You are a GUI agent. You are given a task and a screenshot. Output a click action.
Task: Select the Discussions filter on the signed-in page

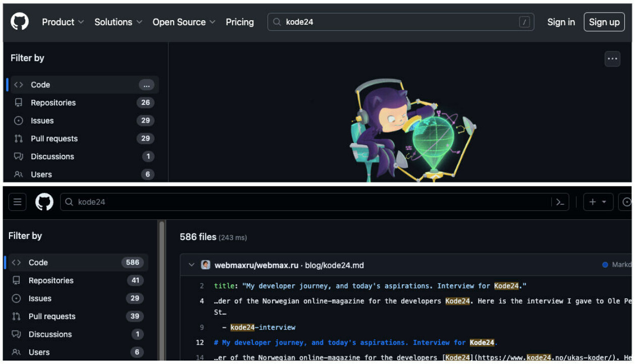pos(78,334)
